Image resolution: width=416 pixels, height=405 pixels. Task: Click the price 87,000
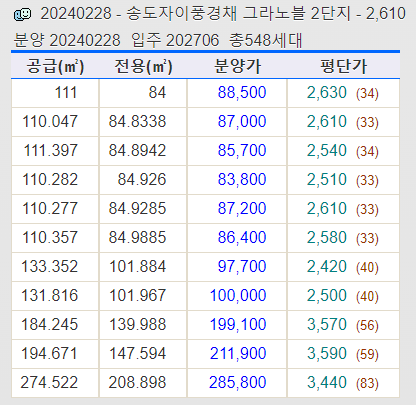[242, 121]
